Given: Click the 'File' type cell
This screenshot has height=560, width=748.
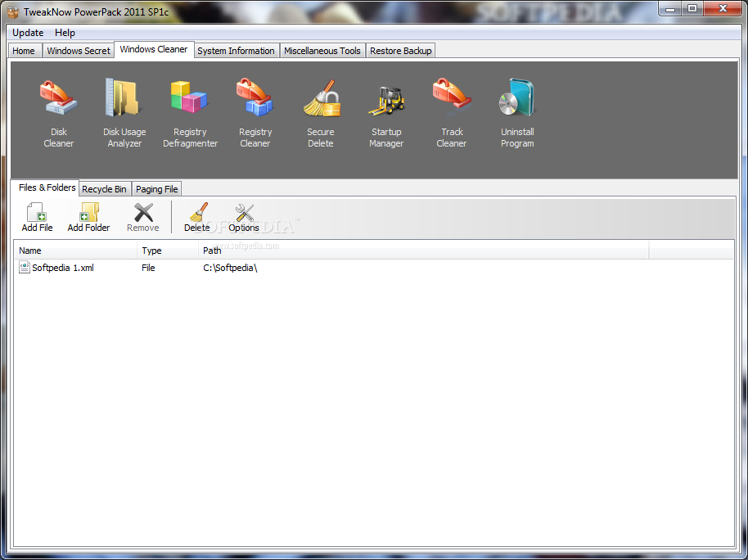Looking at the screenshot, I should (x=148, y=268).
